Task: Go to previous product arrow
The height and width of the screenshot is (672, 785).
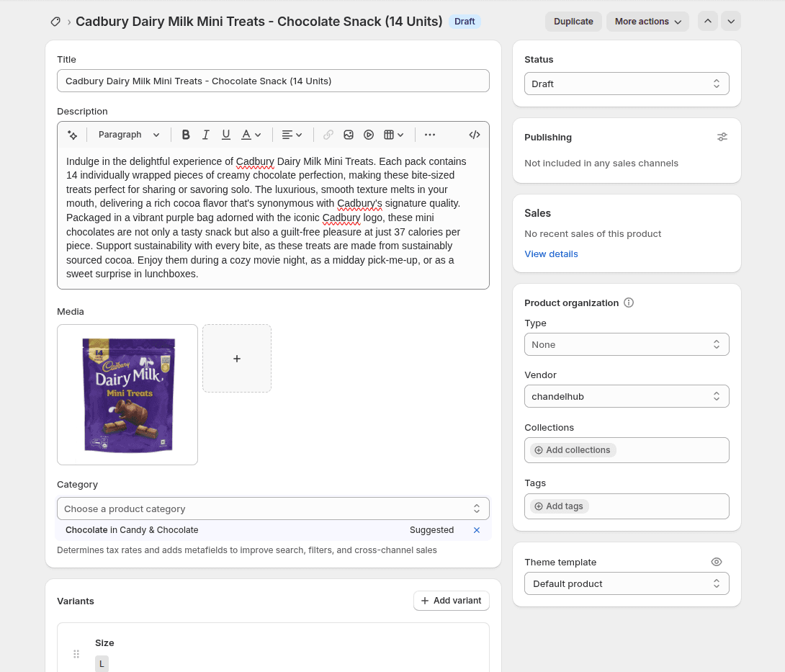Action: (707, 21)
